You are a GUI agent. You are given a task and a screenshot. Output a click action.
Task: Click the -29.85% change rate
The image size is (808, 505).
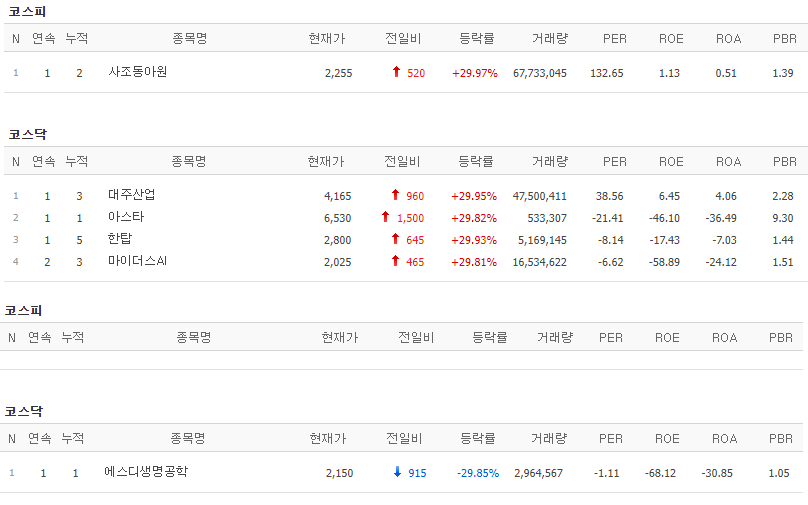point(478,473)
